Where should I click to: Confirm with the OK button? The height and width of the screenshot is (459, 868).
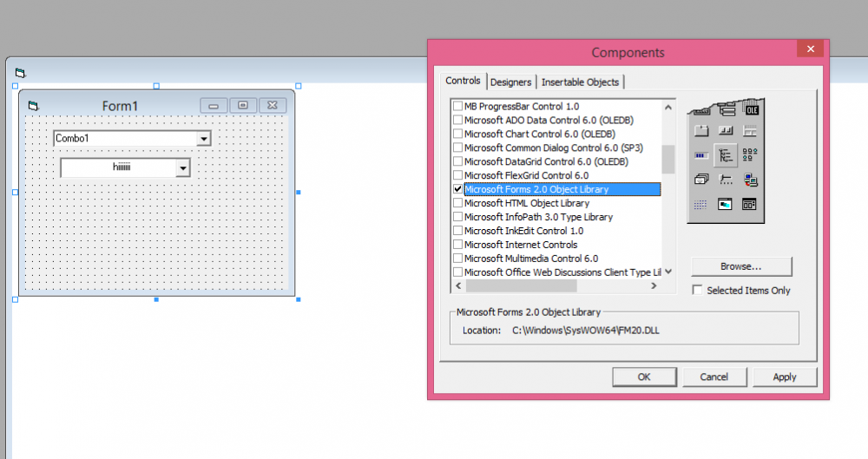pos(644,377)
